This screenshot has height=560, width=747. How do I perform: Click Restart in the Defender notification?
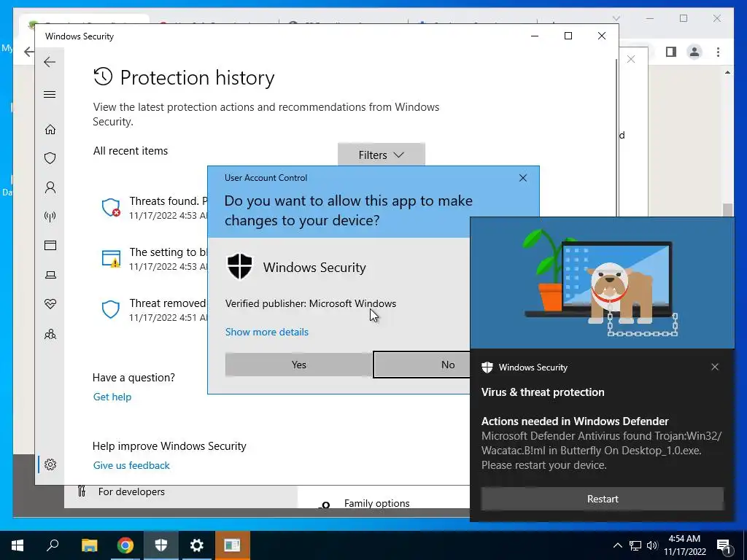(x=602, y=499)
